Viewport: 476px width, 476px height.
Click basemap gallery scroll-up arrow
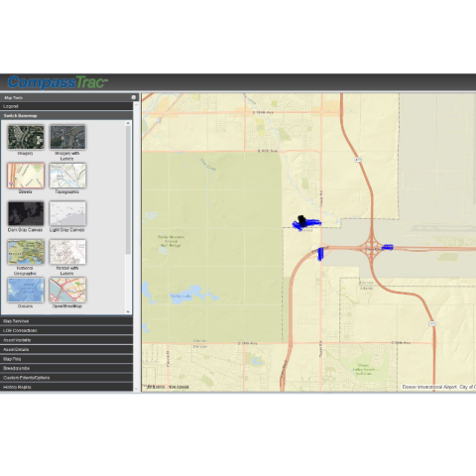pyautogui.click(x=128, y=123)
